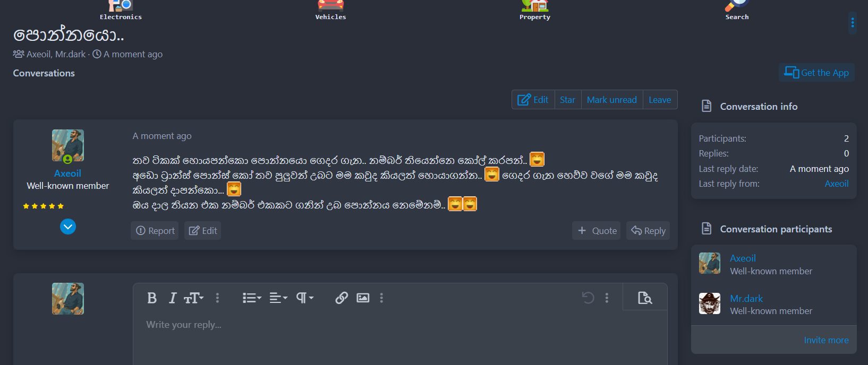Click the 'Replies:' label in Conversation info

click(x=713, y=153)
